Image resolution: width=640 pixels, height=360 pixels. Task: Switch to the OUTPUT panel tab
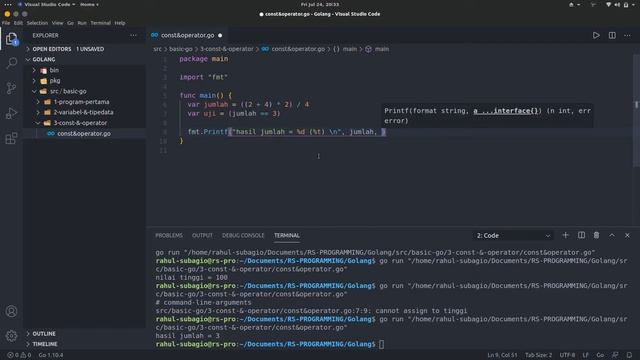pos(202,236)
